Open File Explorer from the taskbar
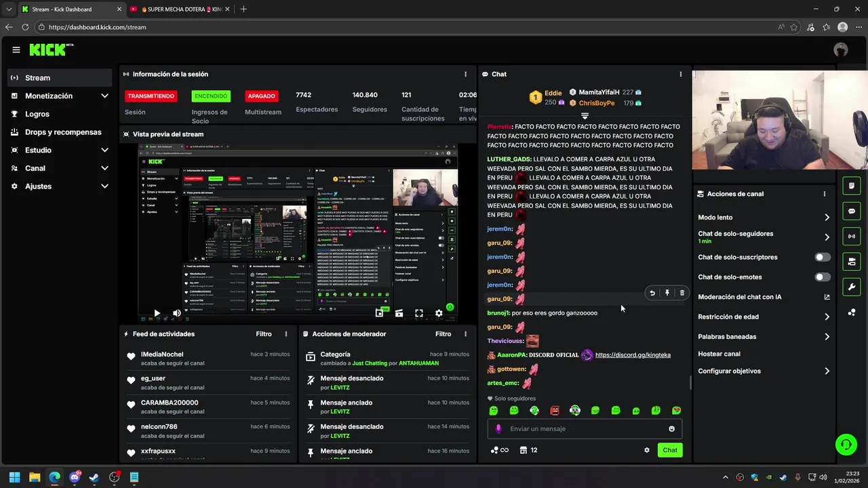 pyautogui.click(x=35, y=477)
